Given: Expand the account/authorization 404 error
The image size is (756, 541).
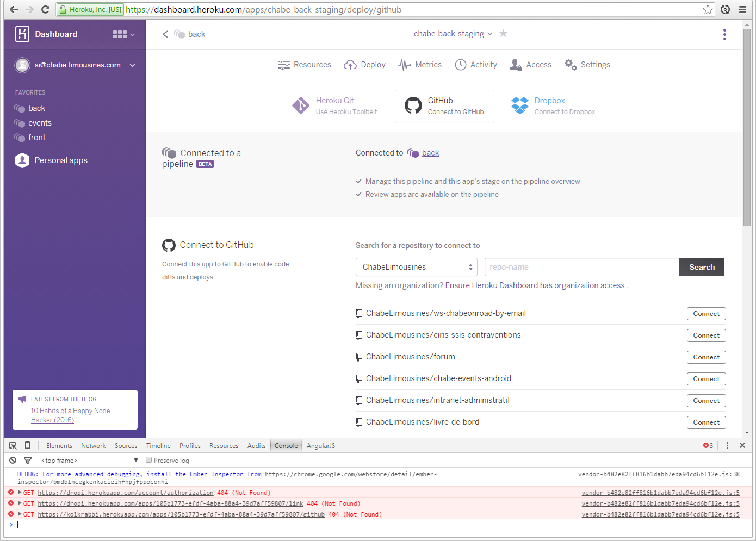Looking at the screenshot, I should tap(20, 493).
